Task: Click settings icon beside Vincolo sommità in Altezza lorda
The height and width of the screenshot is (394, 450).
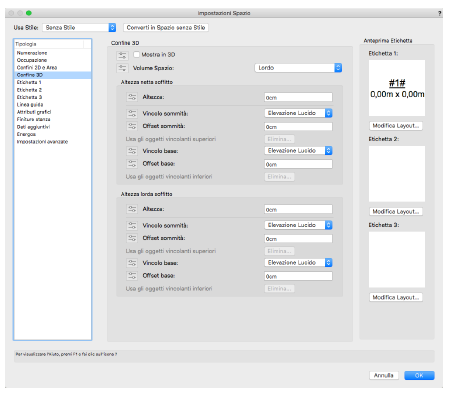Action: [132, 225]
